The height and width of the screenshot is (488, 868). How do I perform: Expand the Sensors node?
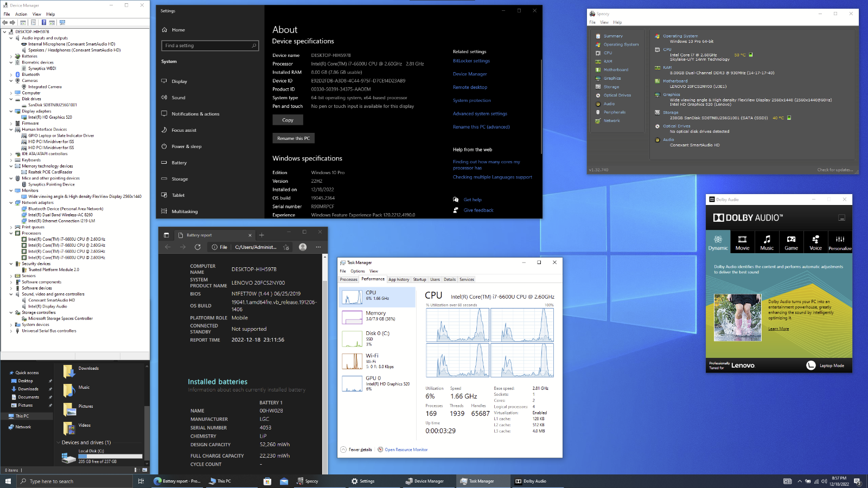pyautogui.click(x=11, y=276)
